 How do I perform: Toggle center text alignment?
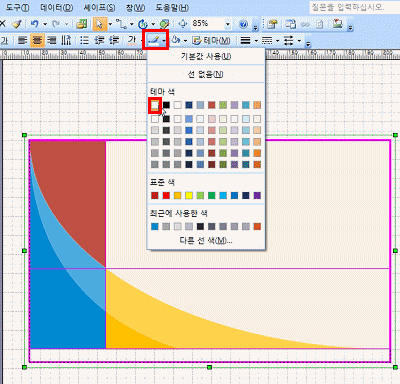click(37, 41)
